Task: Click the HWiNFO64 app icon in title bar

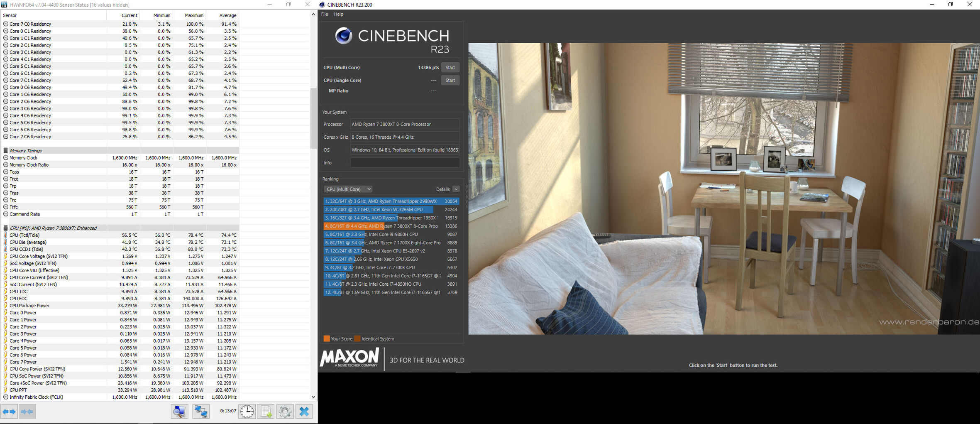Action: tap(4, 5)
